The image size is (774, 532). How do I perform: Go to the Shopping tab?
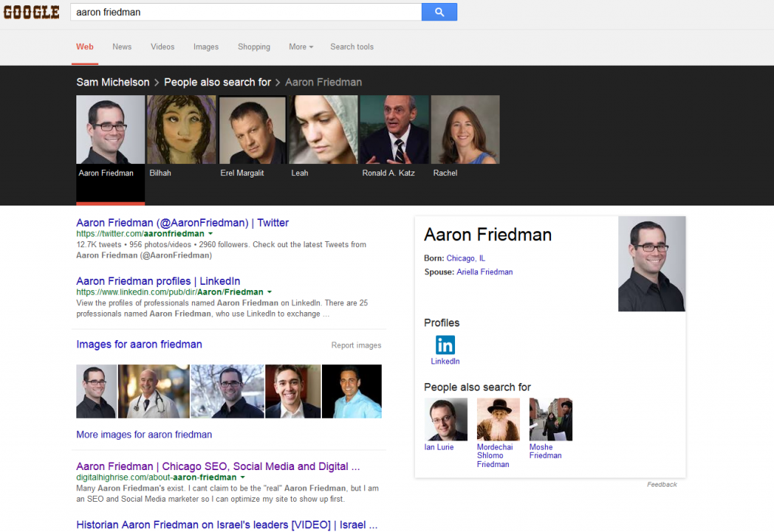254,47
